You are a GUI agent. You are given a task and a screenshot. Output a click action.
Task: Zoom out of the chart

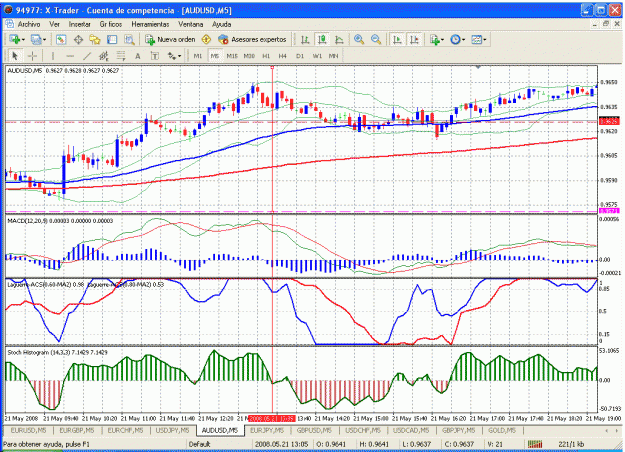pyautogui.click(x=375, y=39)
